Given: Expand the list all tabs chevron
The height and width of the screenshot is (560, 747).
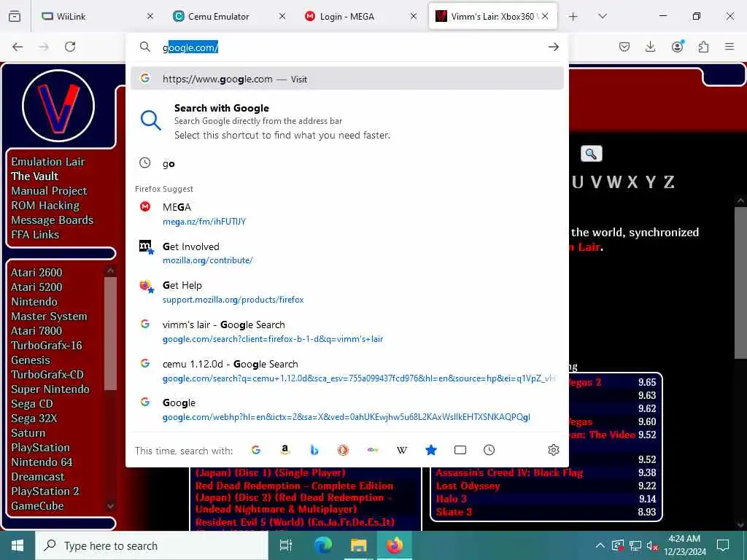Looking at the screenshot, I should [602, 16].
